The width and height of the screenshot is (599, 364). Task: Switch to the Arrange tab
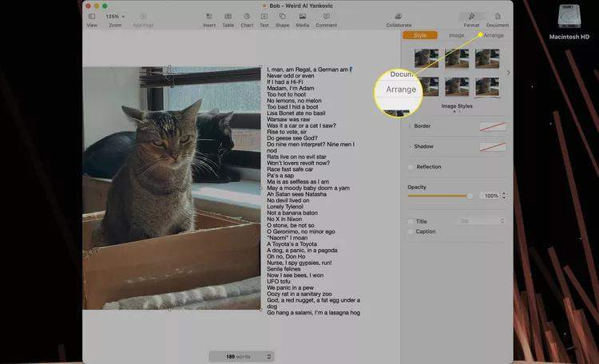tap(494, 35)
